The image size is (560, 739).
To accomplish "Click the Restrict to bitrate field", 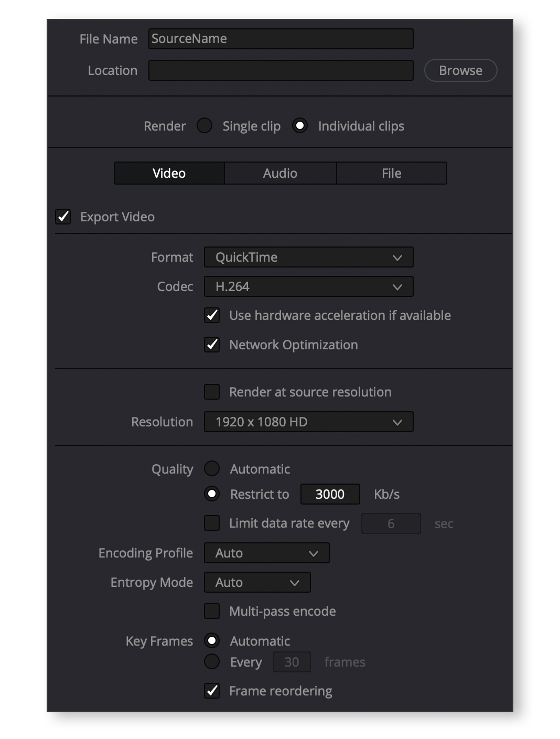I will pos(330,494).
